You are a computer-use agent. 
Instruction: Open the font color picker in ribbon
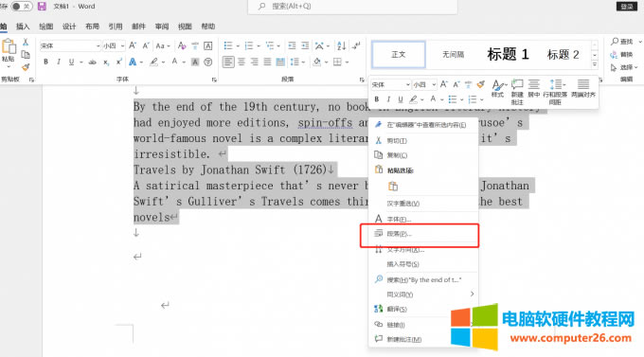click(x=175, y=62)
